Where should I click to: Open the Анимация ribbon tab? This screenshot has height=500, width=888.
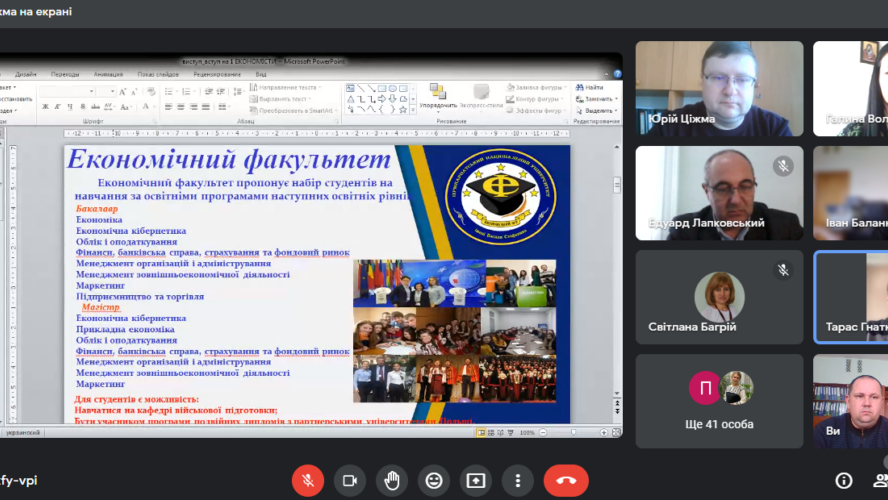pos(108,74)
